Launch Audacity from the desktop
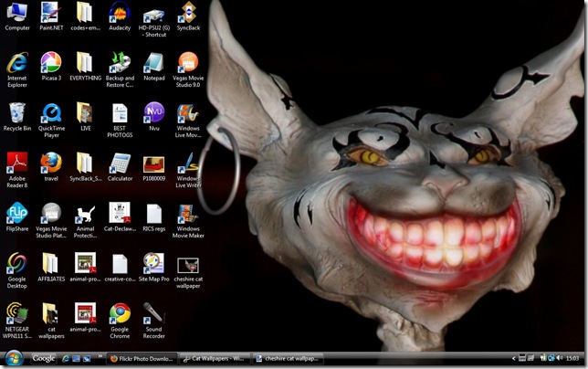 tap(120, 13)
